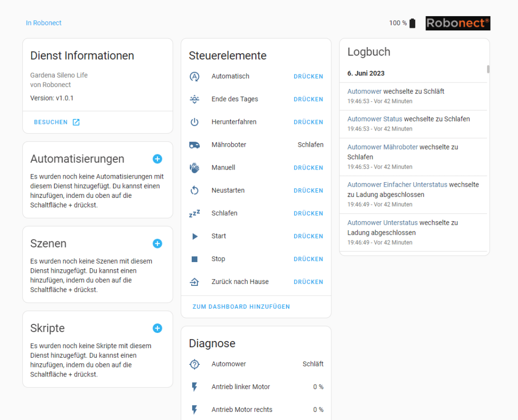Viewport: 518px width, 420px height.
Task: Click the Mähroboter mower icon
Action: click(194, 145)
